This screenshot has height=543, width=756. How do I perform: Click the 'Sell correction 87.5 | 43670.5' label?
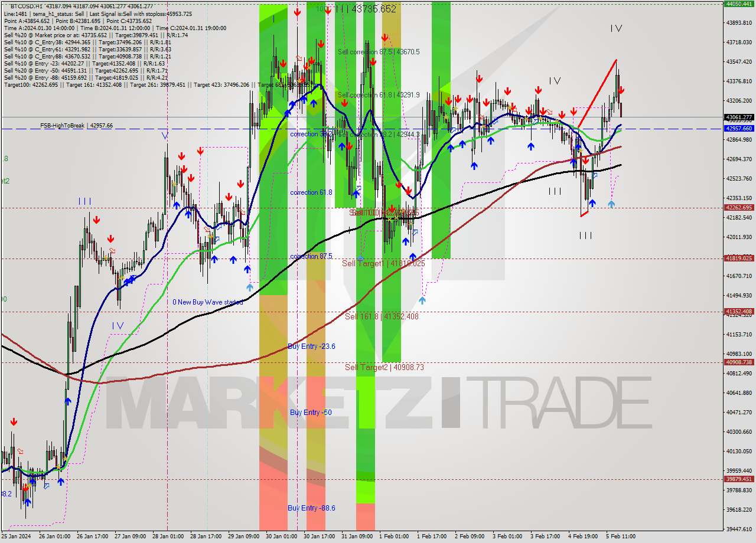point(379,52)
